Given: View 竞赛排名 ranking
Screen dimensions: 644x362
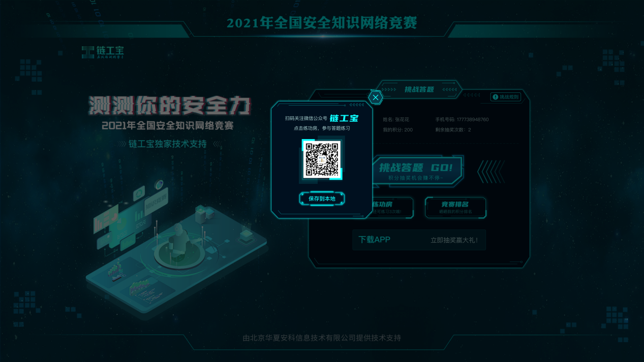Looking at the screenshot, I should [455, 208].
